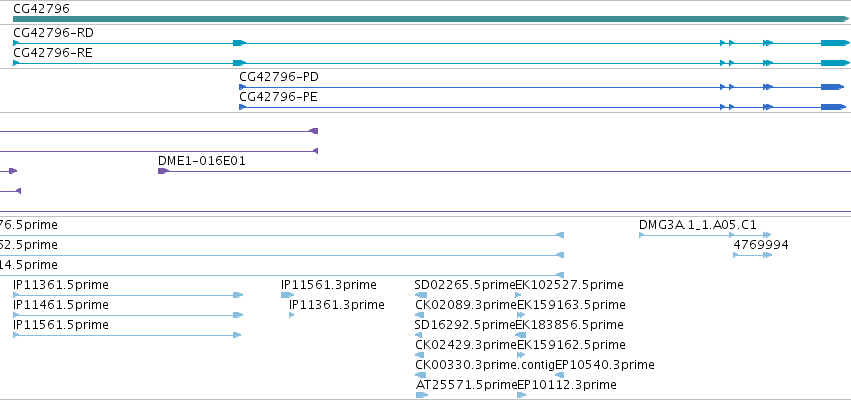Select the EK102527.5prime EST label
851x400 pixels.
coord(569,285)
